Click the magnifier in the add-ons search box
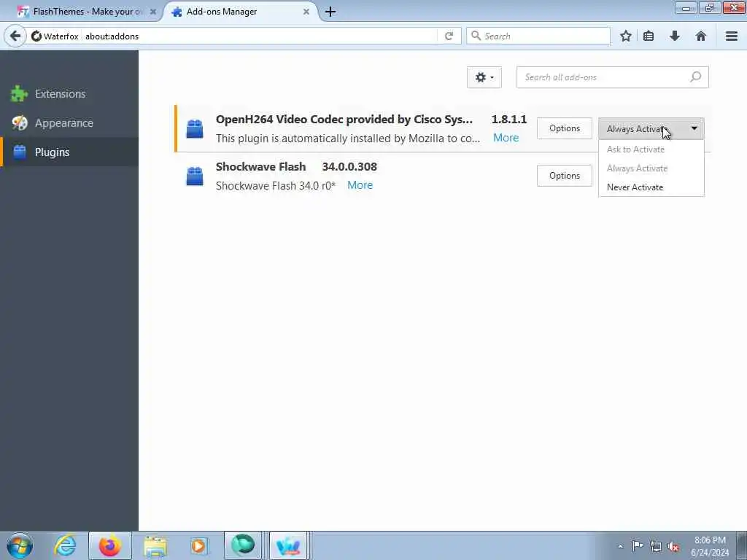 (x=695, y=77)
